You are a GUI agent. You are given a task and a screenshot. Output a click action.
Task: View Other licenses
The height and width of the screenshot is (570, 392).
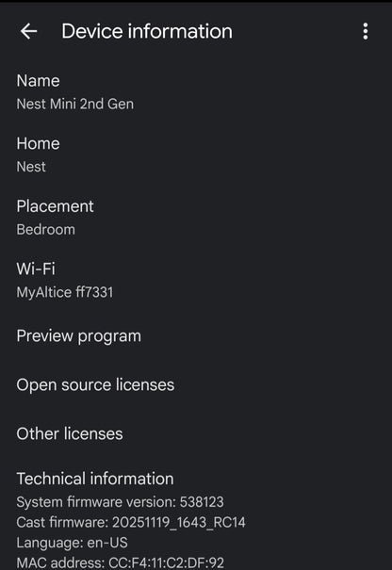coord(70,433)
